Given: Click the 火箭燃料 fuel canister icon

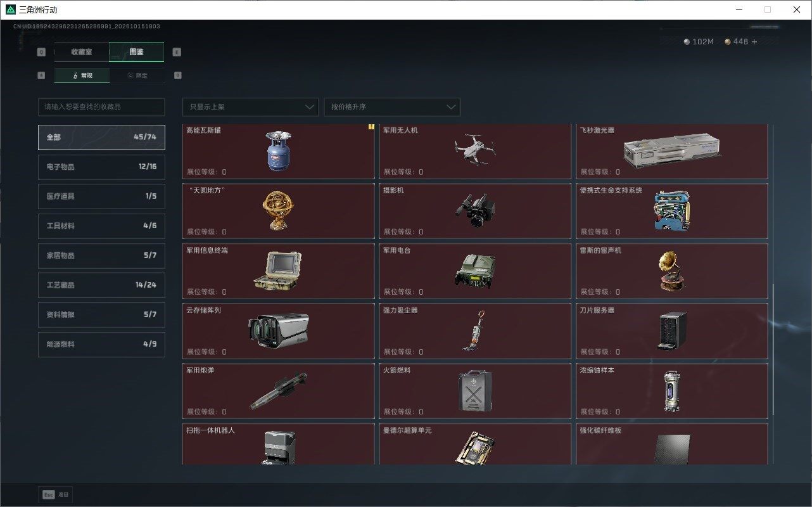Looking at the screenshot, I should pos(475,390).
